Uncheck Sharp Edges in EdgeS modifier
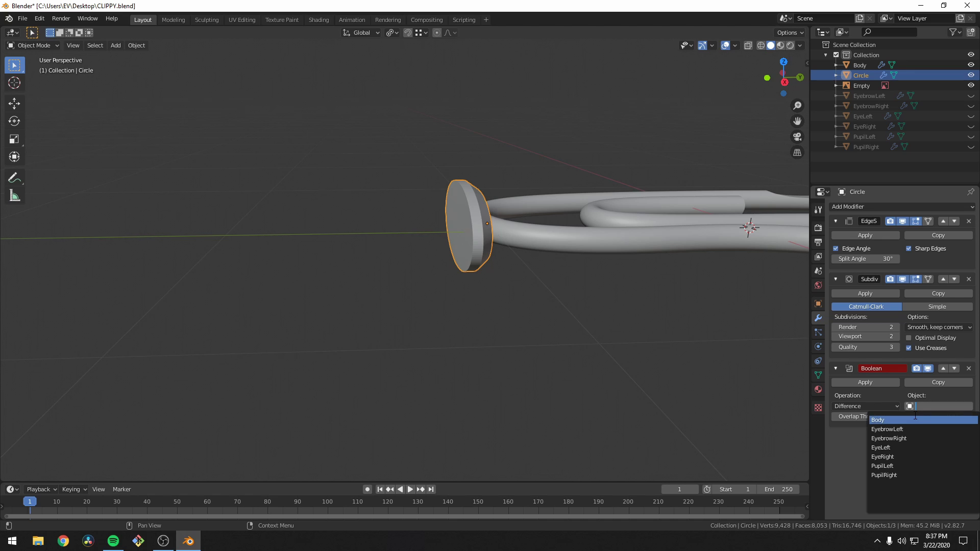Image resolution: width=980 pixels, height=551 pixels. click(x=909, y=248)
